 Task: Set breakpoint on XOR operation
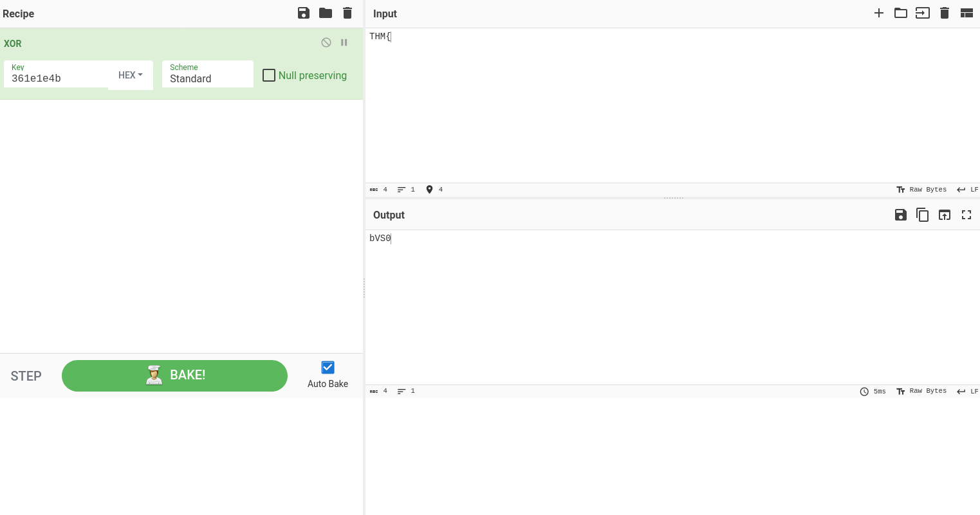(344, 42)
